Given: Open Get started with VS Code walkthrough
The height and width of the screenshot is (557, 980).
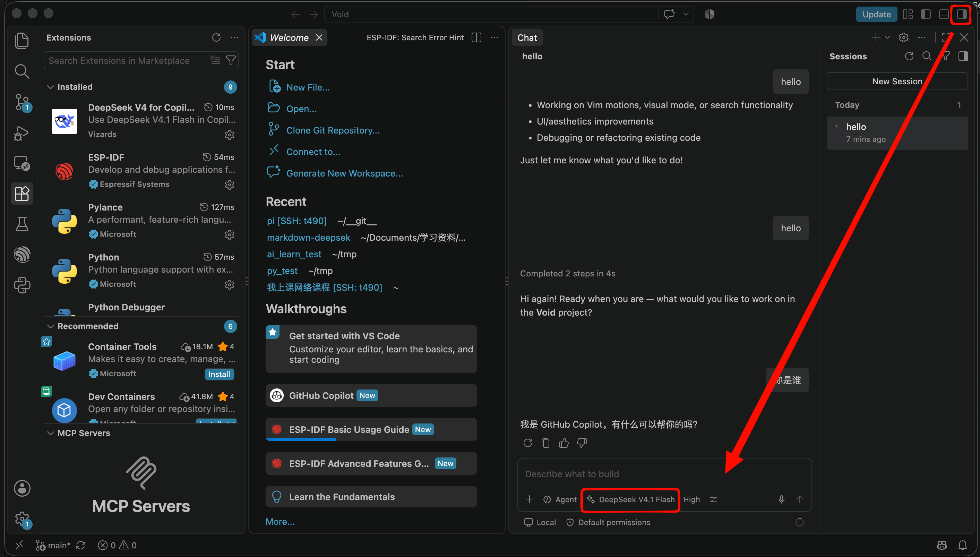Looking at the screenshot, I should coord(371,349).
